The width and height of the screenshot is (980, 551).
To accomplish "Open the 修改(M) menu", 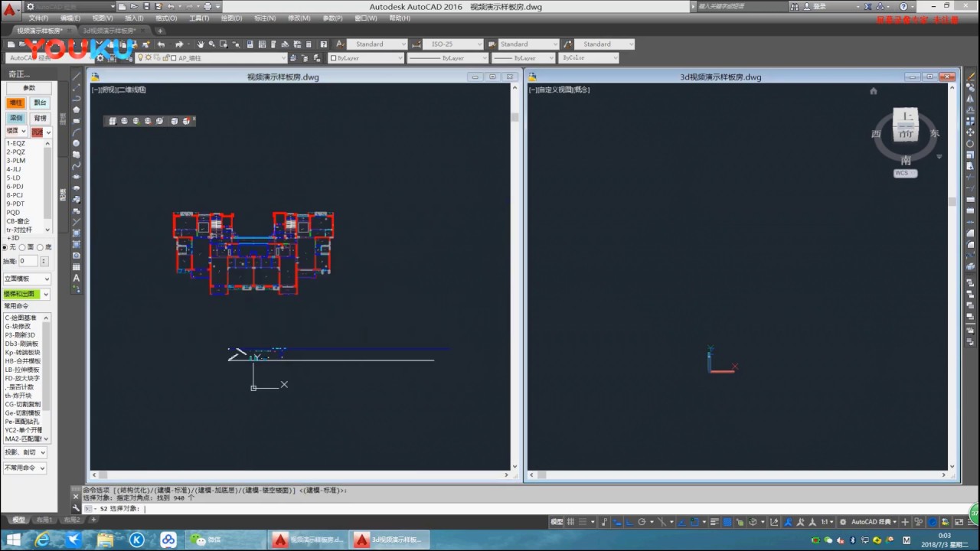I will (x=299, y=18).
